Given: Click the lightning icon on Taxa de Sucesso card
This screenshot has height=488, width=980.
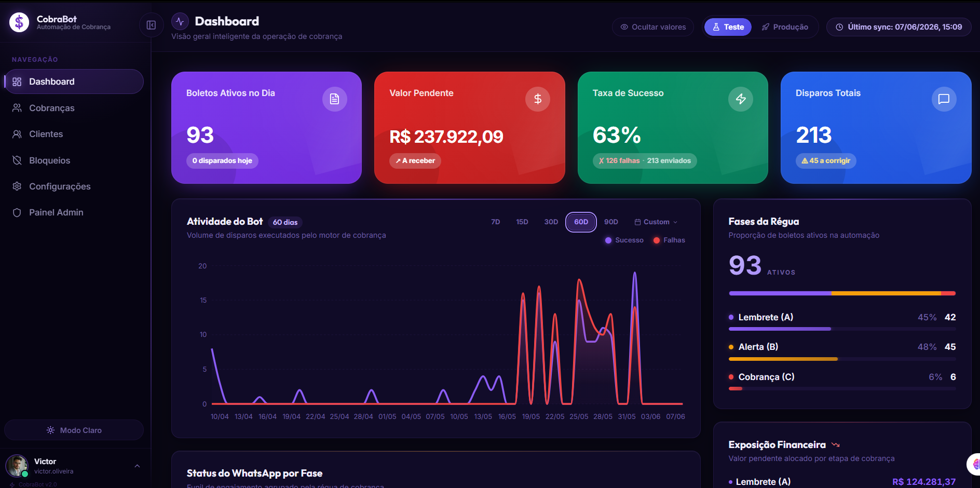Looking at the screenshot, I should pos(741,99).
